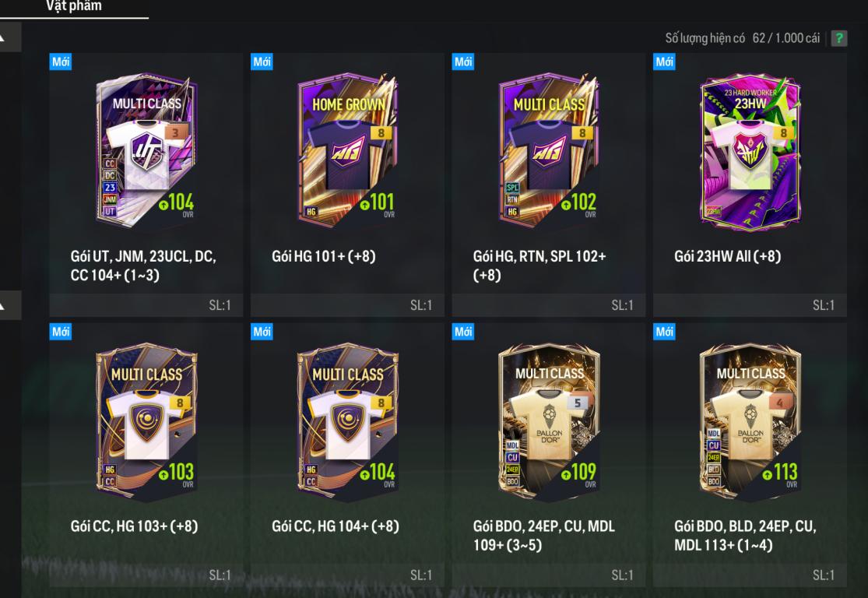Click the Gói CC, HG 103+ (+8) label

click(134, 526)
